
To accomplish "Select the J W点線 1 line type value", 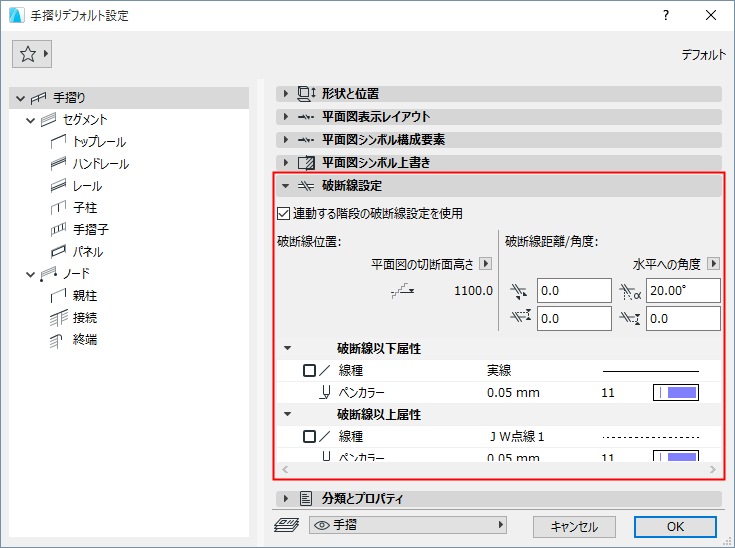I will 517,436.
